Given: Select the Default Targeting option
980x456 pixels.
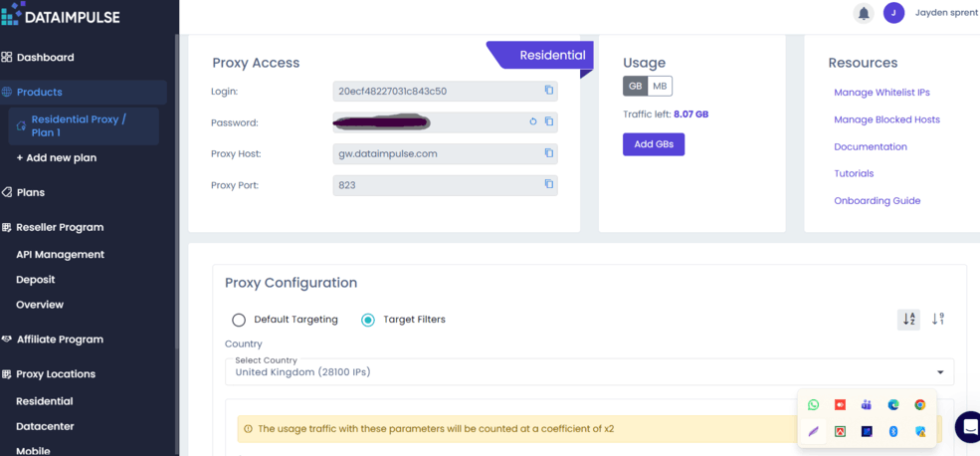Looking at the screenshot, I should pyautogui.click(x=238, y=320).
